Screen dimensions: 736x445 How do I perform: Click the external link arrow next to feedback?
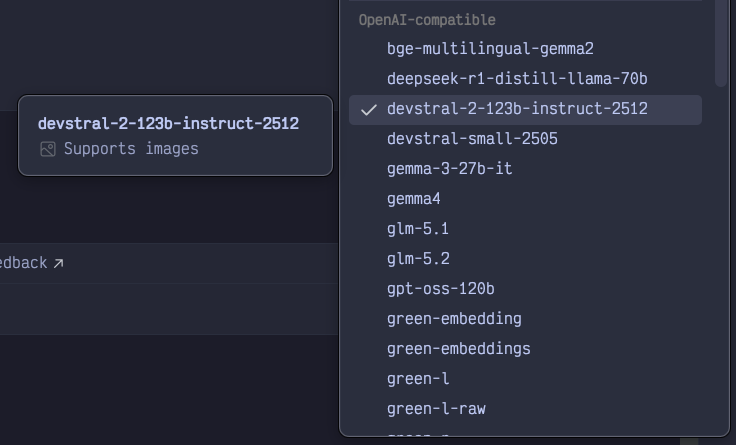(58, 263)
